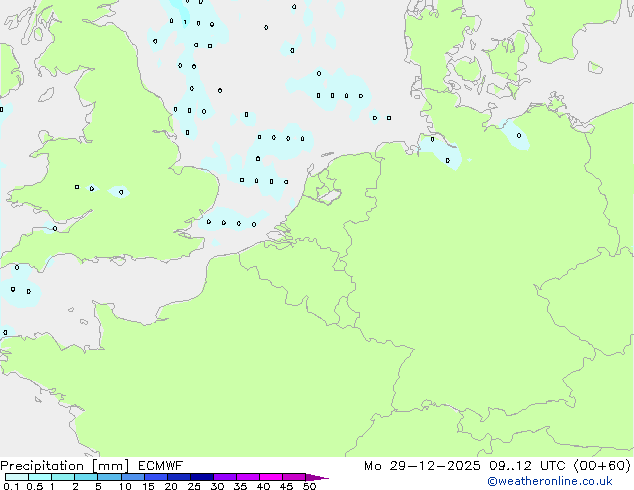Image resolution: width=634 pixels, height=490 pixels.
Task: Select the legend label '25'
Action: tap(194, 486)
